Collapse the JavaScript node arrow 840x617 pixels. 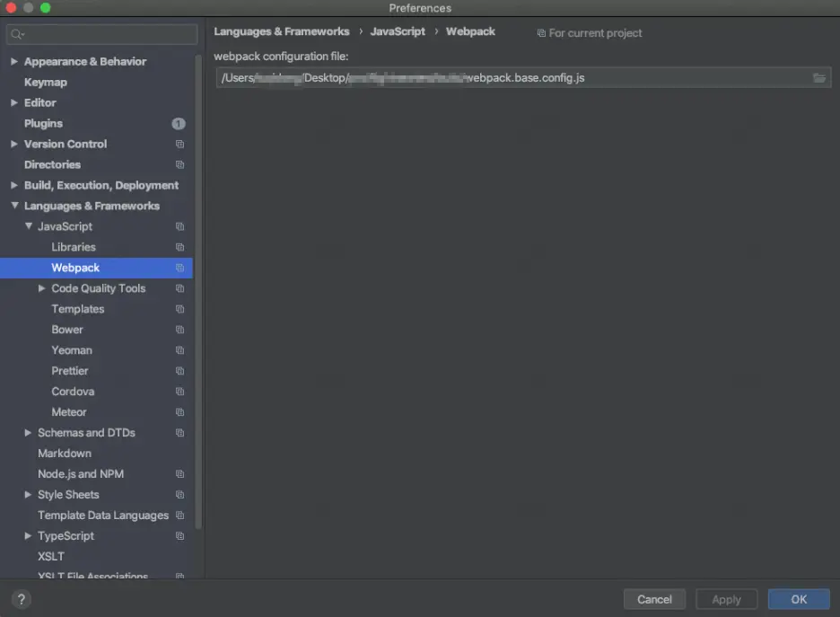(29, 226)
